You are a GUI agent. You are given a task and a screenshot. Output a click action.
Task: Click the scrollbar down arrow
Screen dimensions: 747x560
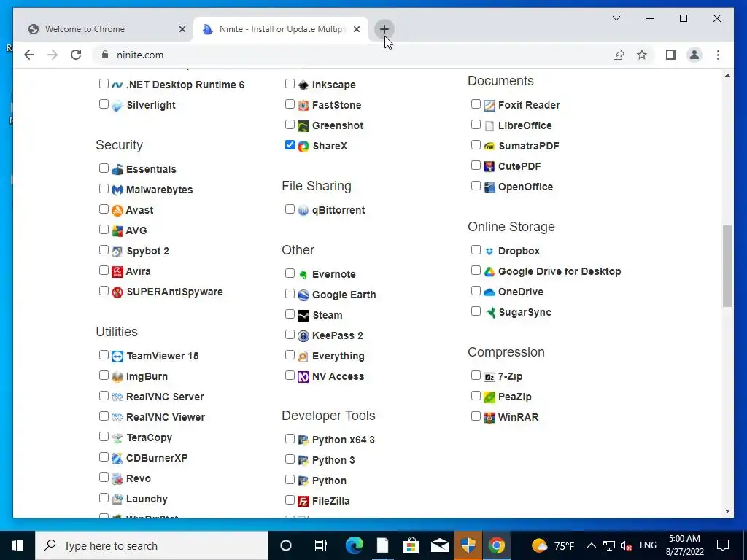(727, 511)
